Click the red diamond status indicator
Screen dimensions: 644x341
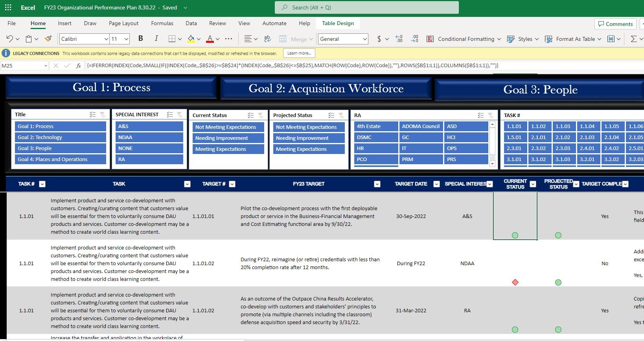click(x=515, y=282)
